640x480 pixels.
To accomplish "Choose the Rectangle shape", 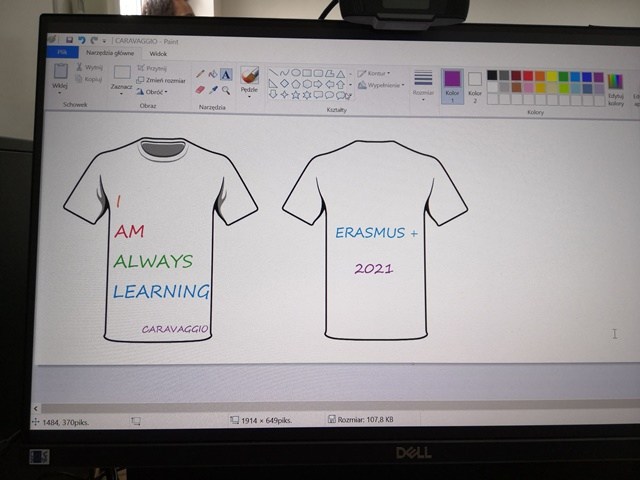I will [307, 73].
